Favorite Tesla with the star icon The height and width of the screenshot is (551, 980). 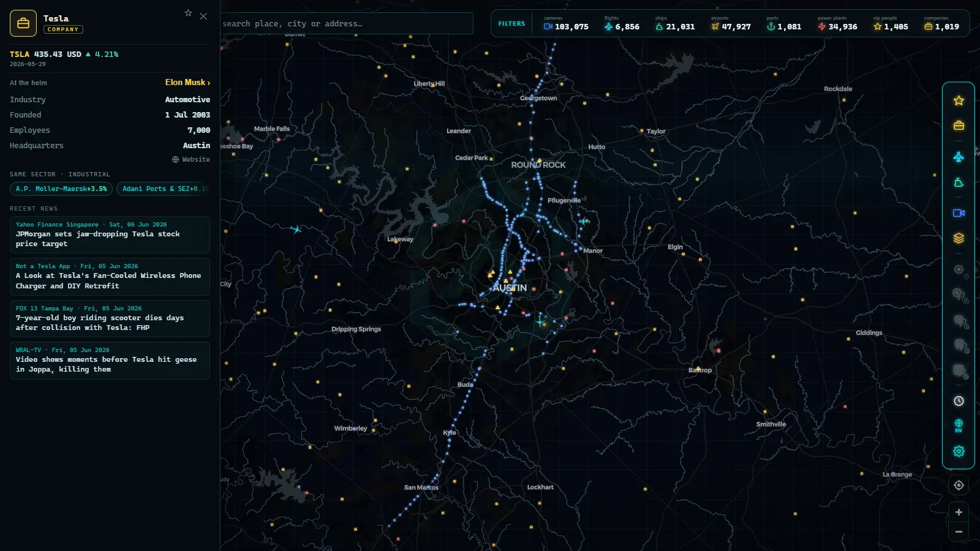188,13
